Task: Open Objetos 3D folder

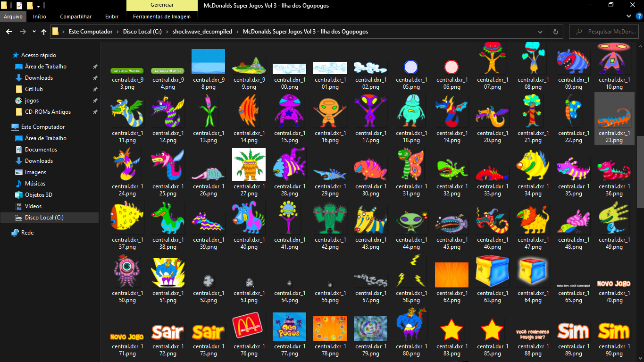Action: click(x=38, y=195)
